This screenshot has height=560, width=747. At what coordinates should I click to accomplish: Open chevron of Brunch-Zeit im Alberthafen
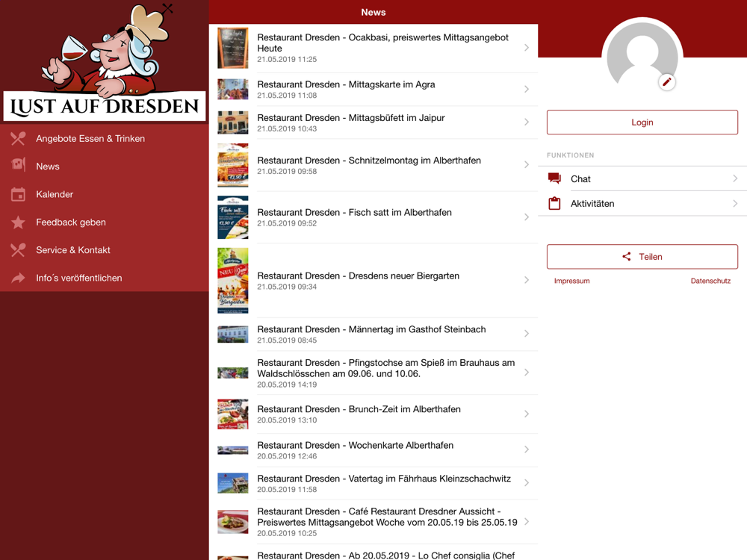[527, 414]
